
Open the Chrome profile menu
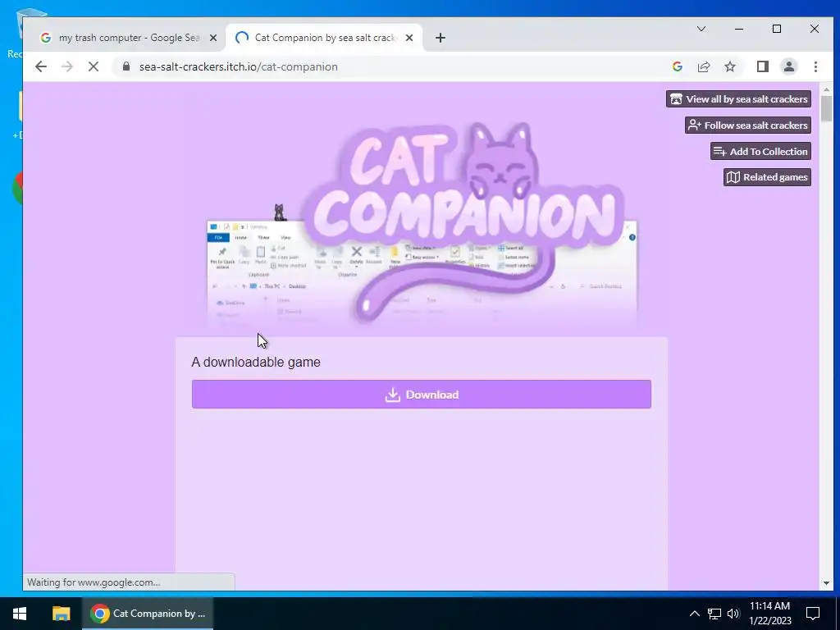[788, 66]
